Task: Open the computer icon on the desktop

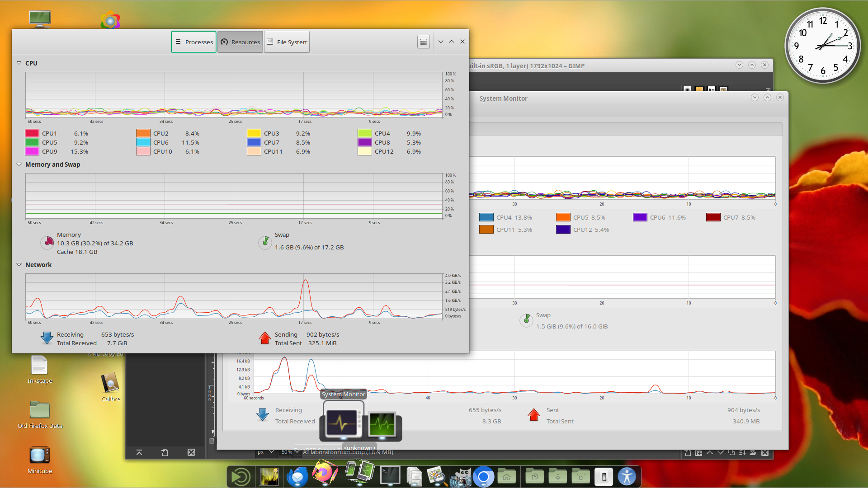Action: [40, 19]
